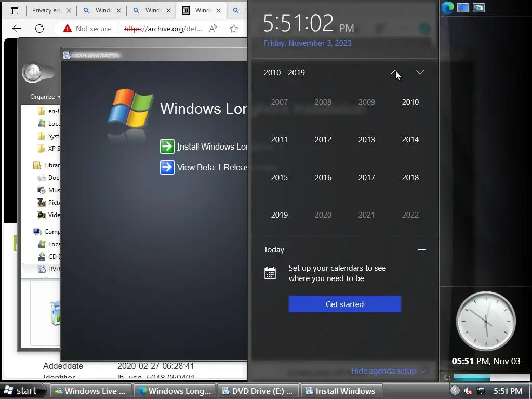Switch to Windows Live taskbar item

pos(90,391)
